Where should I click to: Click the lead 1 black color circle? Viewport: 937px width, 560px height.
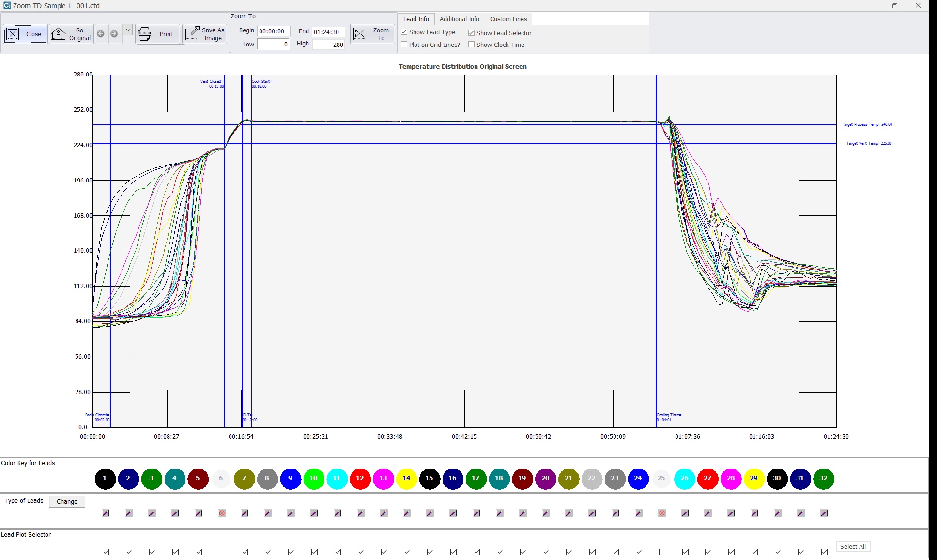pyautogui.click(x=105, y=478)
